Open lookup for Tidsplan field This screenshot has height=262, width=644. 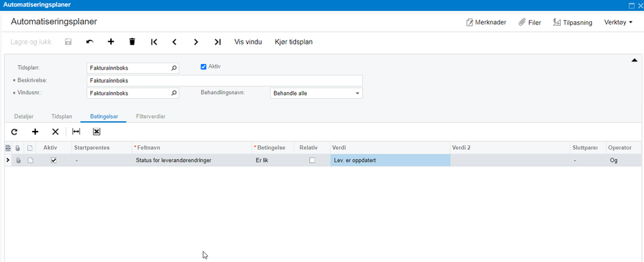click(174, 68)
